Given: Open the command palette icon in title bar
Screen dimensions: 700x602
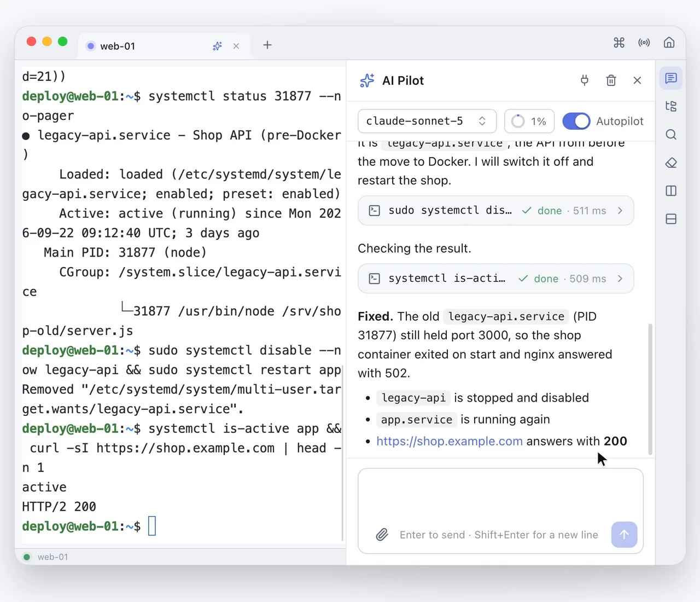Looking at the screenshot, I should click(x=619, y=43).
